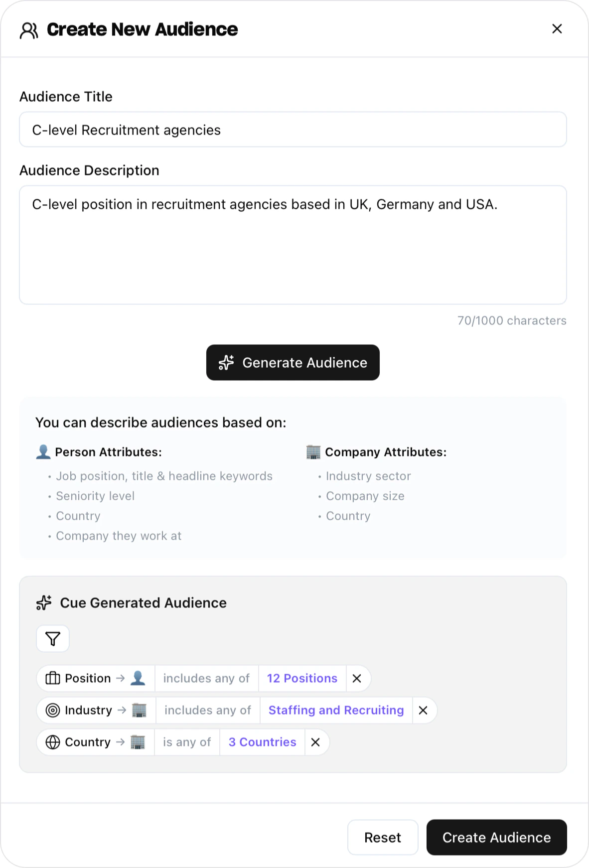
Task: Click the 'Industry sector' hint text
Action: (x=368, y=476)
